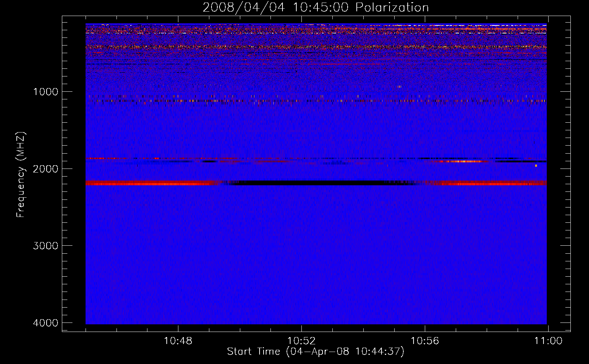Select the 1000 frequency tick label
This screenshot has height=364, width=589.
(46, 92)
